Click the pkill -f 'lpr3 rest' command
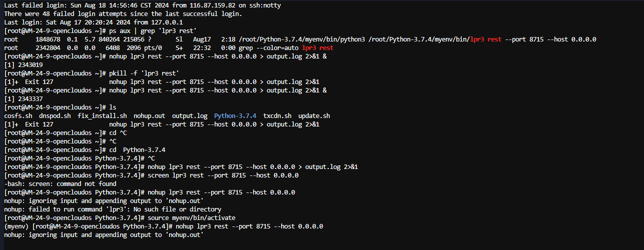This screenshot has height=250, width=644. coord(144,73)
